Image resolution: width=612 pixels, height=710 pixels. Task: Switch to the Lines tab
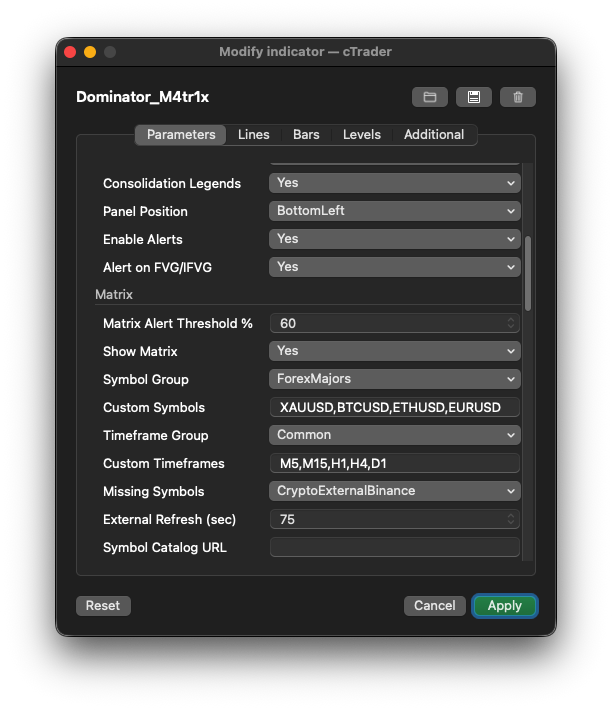(x=253, y=134)
